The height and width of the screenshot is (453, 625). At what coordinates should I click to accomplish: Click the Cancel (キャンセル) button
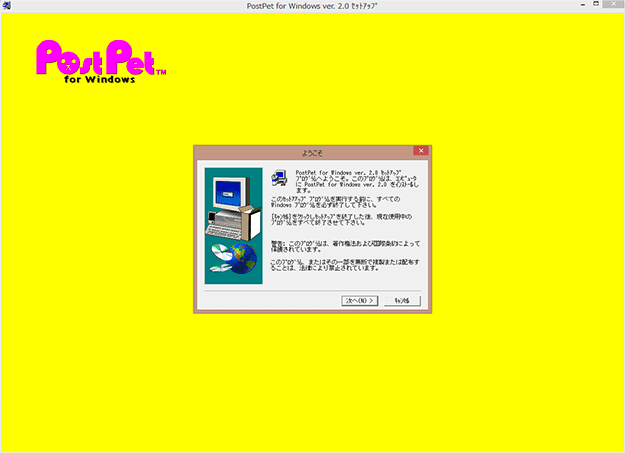405,299
